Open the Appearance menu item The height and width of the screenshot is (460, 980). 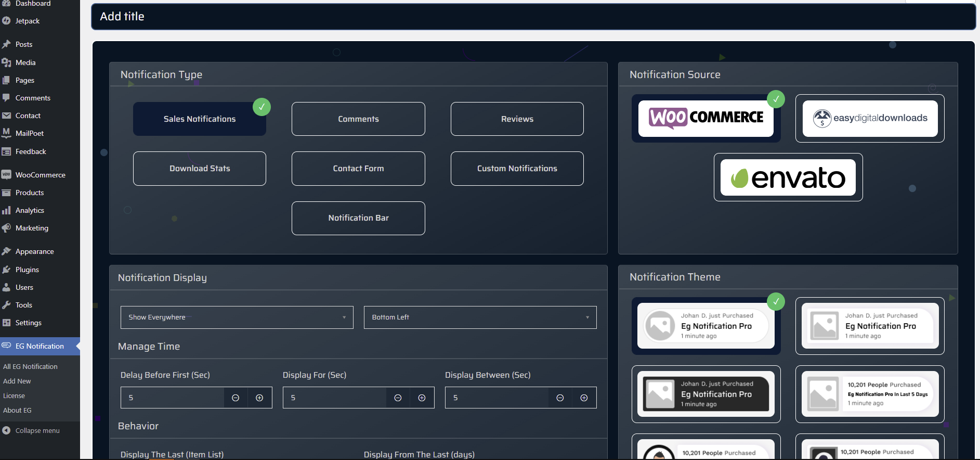tap(40, 251)
